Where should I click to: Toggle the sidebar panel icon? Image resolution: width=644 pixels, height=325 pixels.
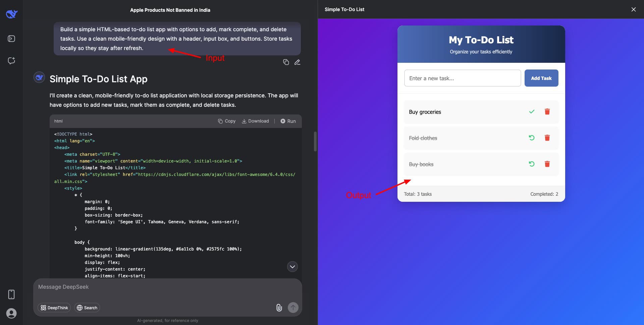coord(11,39)
